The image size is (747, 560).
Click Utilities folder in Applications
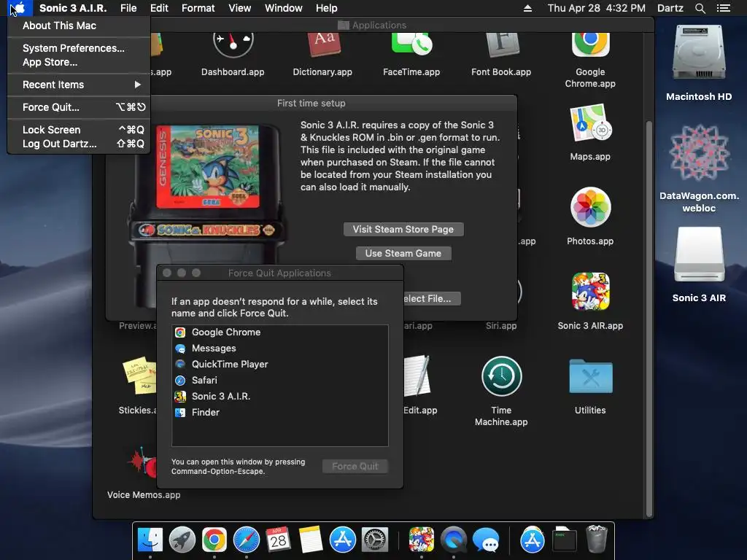click(x=590, y=376)
